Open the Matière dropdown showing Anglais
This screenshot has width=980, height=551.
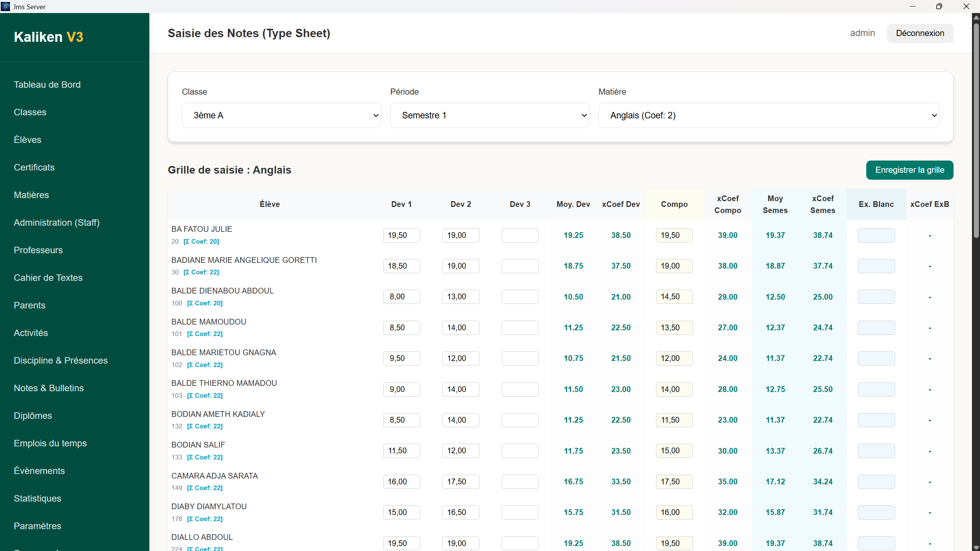[x=769, y=115]
